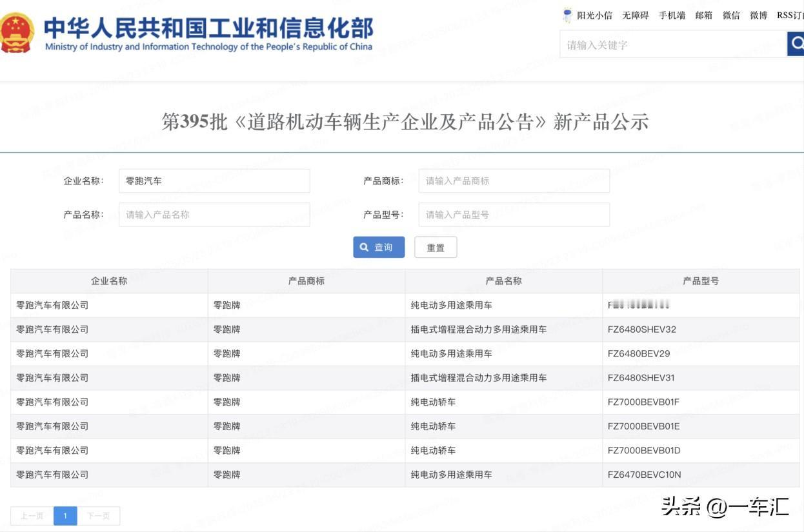This screenshot has height=532, width=804.
Task: Click the 重置 reset button
Action: 436,247
